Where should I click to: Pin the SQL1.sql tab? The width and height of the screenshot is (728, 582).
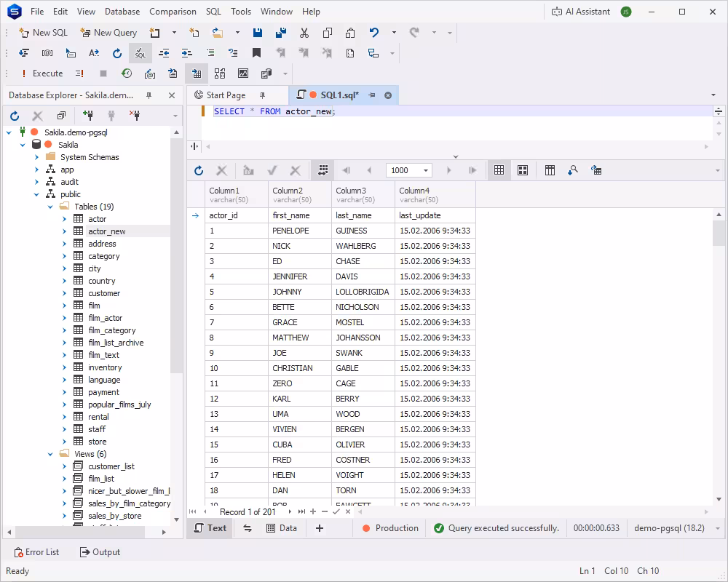(372, 95)
